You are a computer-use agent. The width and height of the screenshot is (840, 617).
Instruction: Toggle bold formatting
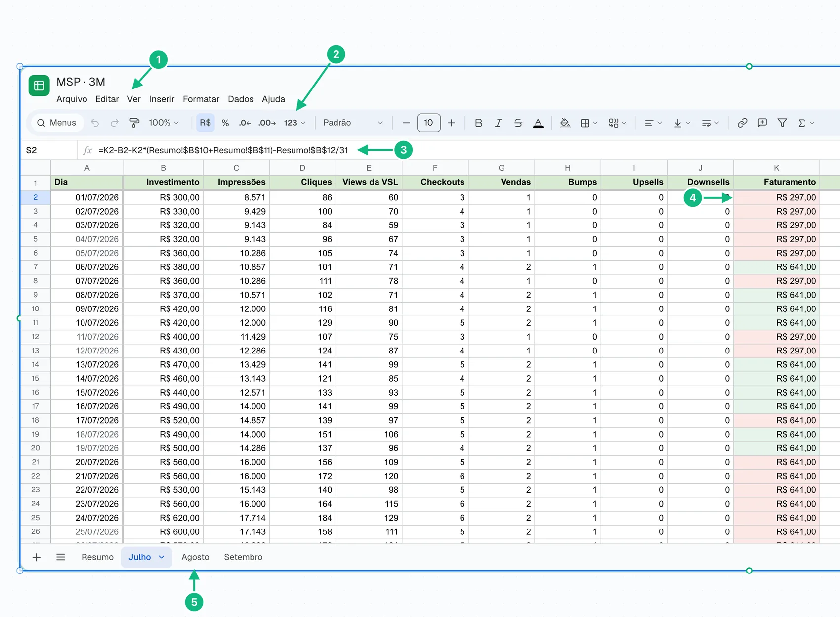tap(478, 123)
